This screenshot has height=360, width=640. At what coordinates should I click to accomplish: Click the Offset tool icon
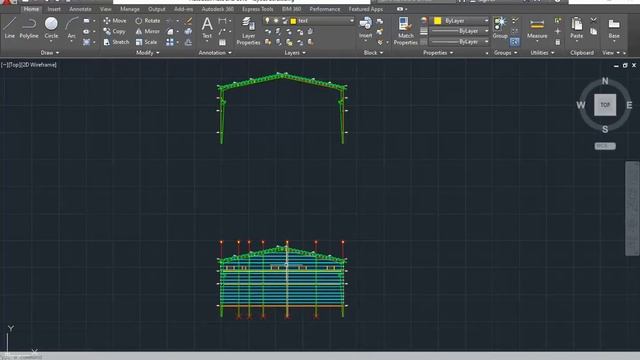[x=188, y=42]
